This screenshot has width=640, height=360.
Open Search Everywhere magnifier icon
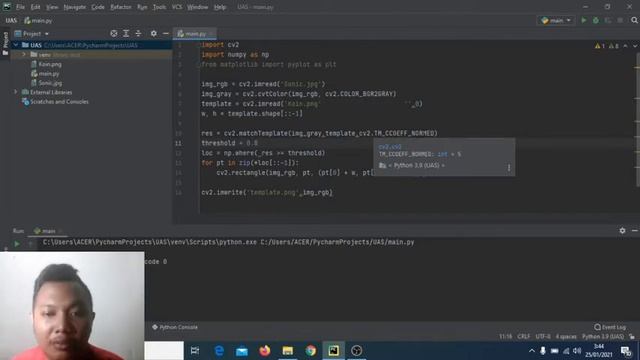coord(634,20)
